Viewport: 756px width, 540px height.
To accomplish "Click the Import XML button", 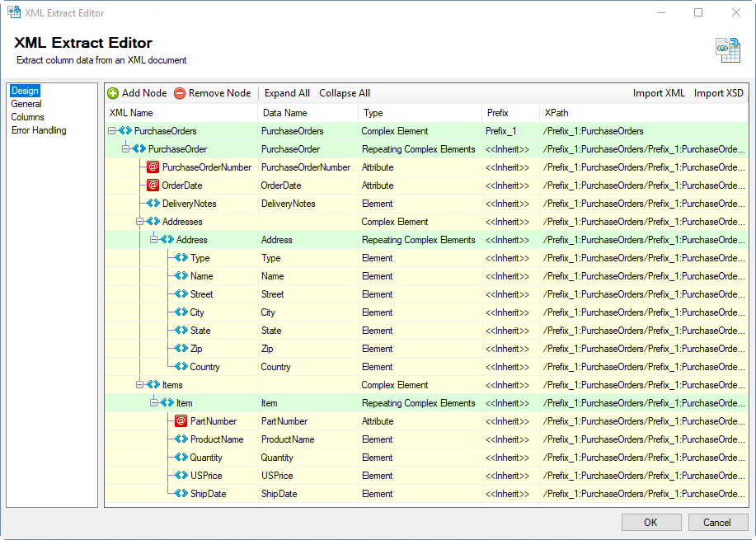I will click(659, 93).
